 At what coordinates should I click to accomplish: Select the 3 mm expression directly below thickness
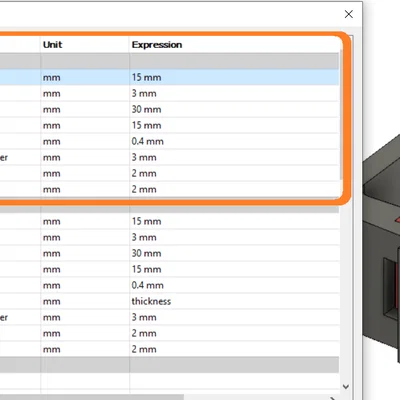pyautogui.click(x=234, y=317)
